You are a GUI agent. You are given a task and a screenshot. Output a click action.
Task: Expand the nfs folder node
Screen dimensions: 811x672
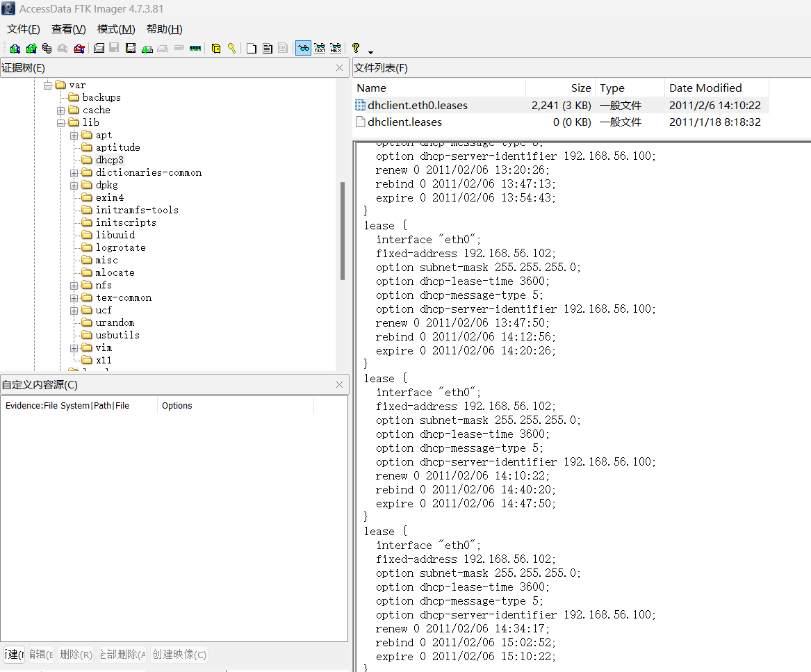point(74,286)
